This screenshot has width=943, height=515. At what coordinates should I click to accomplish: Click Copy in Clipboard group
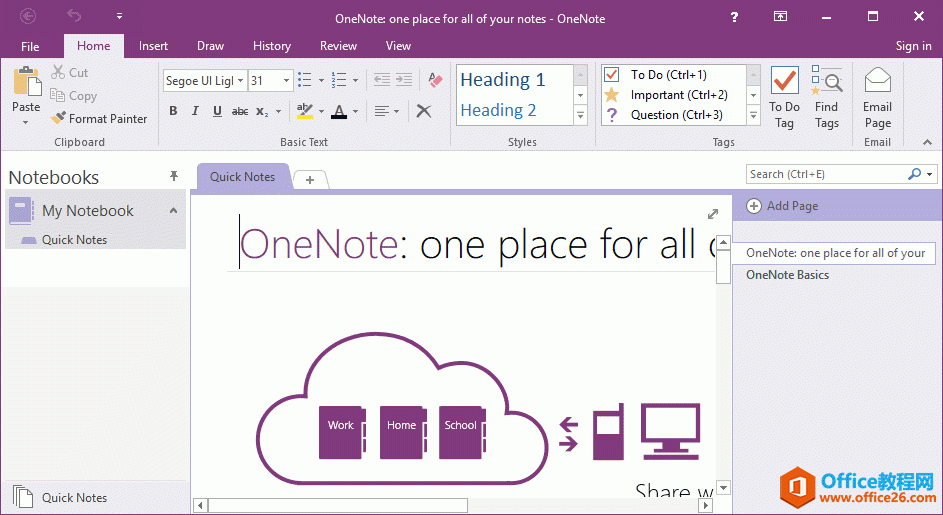pyautogui.click(x=73, y=96)
